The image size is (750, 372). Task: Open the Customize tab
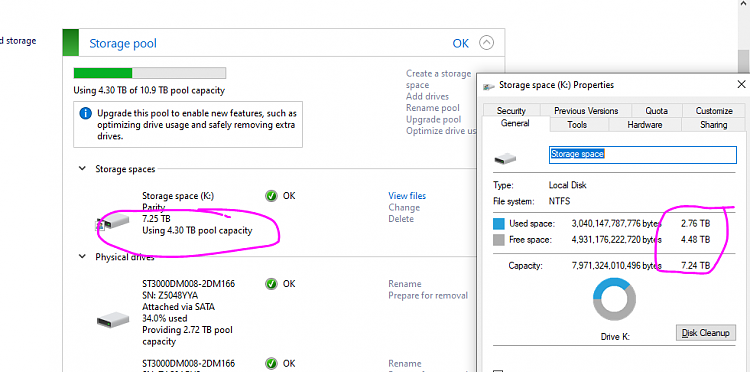coord(714,110)
